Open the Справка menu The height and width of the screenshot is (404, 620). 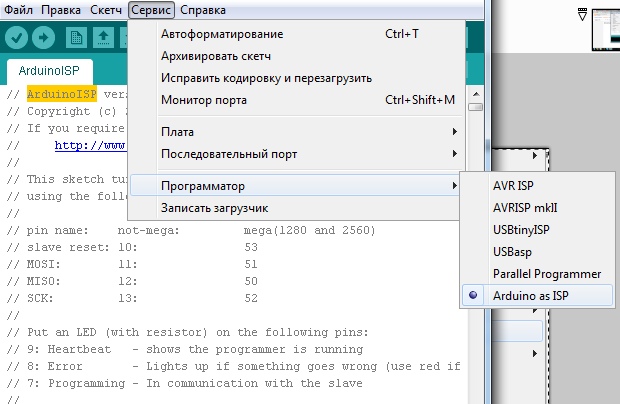(x=203, y=10)
